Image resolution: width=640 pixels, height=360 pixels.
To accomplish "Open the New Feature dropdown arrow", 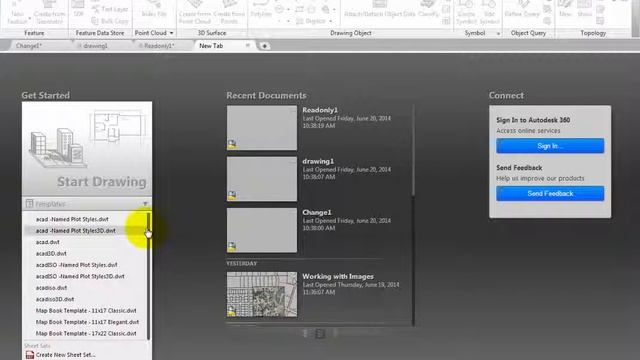I will [30, 19].
